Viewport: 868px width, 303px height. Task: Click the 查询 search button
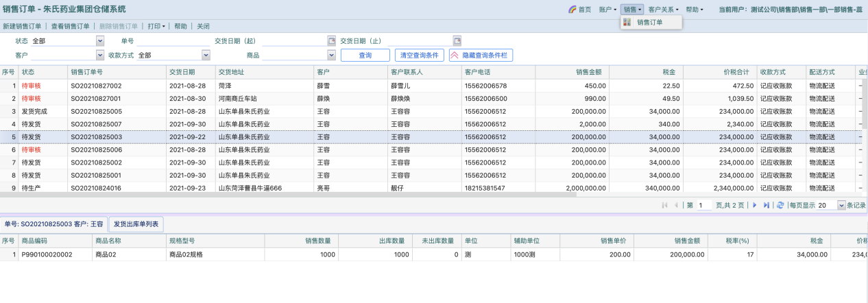click(365, 55)
